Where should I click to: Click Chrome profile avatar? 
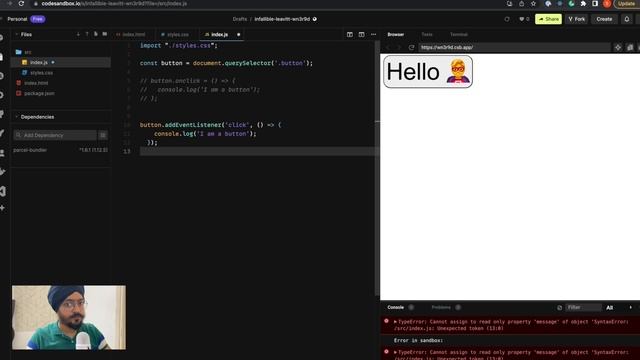coord(607,4)
